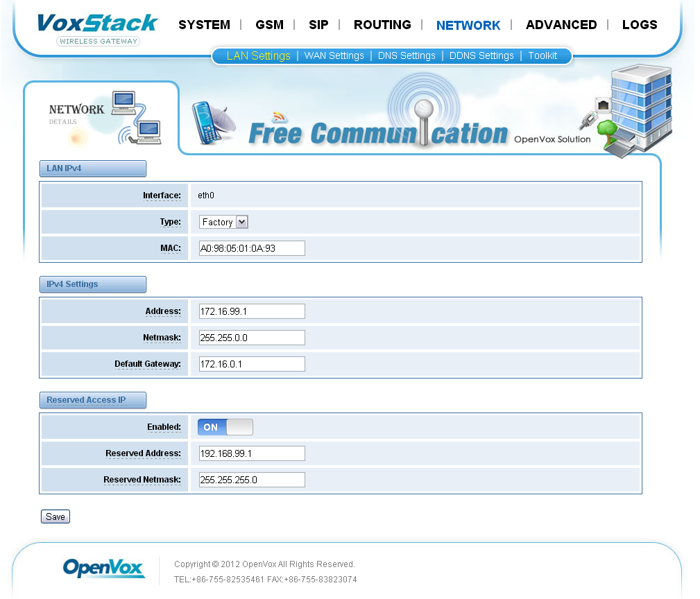Open the Type dropdown showing Factory
Image resolution: width=700 pixels, height=599 pixels.
[223, 222]
